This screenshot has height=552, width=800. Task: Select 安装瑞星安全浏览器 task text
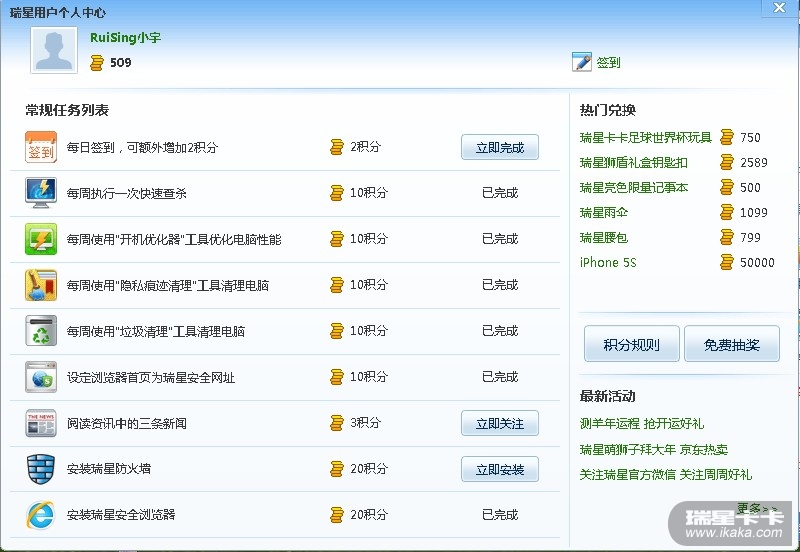(121, 515)
